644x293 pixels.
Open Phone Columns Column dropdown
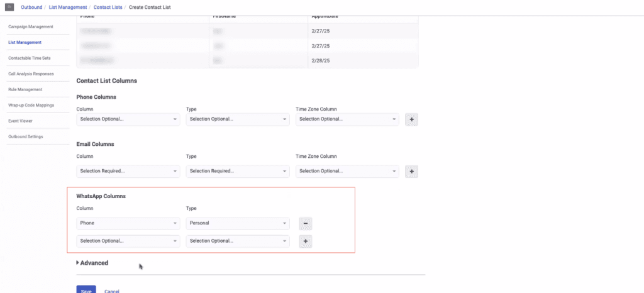(x=128, y=119)
